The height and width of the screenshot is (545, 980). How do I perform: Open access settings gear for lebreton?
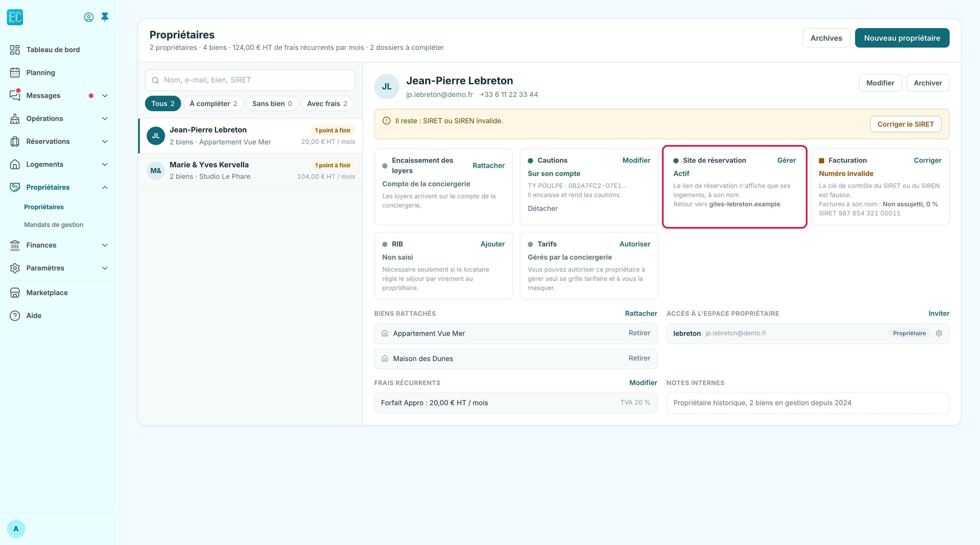pyautogui.click(x=939, y=333)
